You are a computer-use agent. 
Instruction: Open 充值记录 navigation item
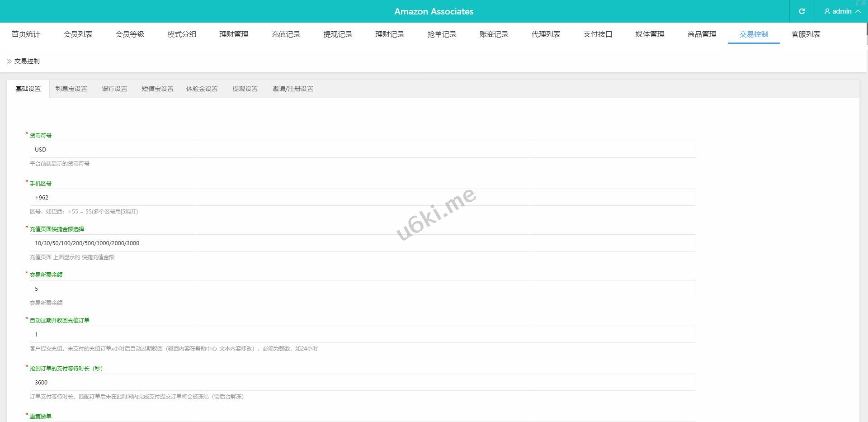[x=286, y=34]
